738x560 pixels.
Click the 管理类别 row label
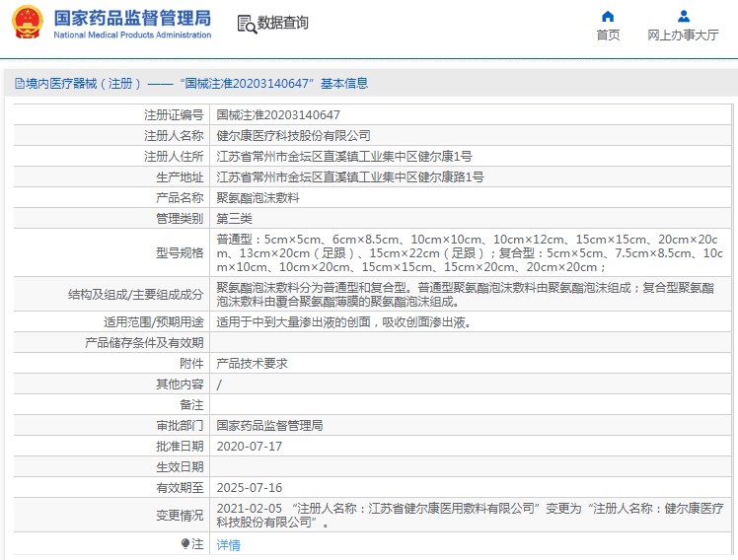coord(180,219)
